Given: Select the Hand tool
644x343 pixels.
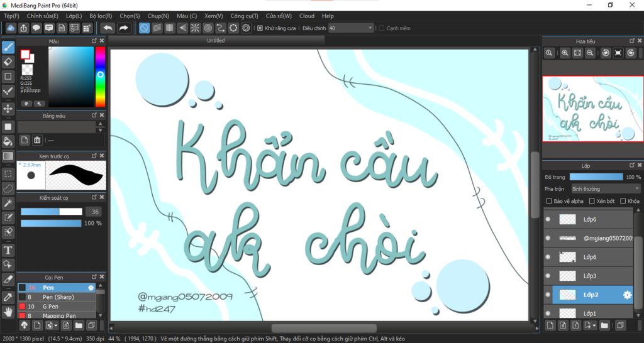Looking at the screenshot, I should pos(8,312).
